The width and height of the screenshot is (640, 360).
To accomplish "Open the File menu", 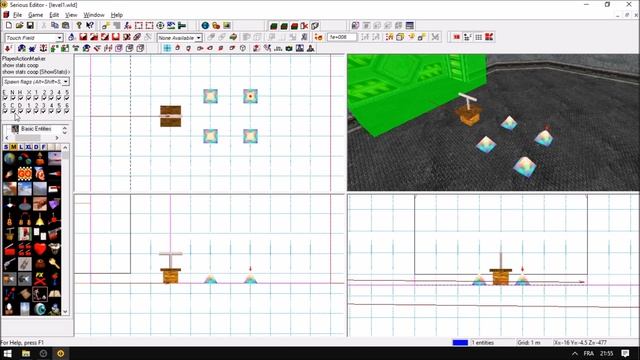I will (18, 15).
